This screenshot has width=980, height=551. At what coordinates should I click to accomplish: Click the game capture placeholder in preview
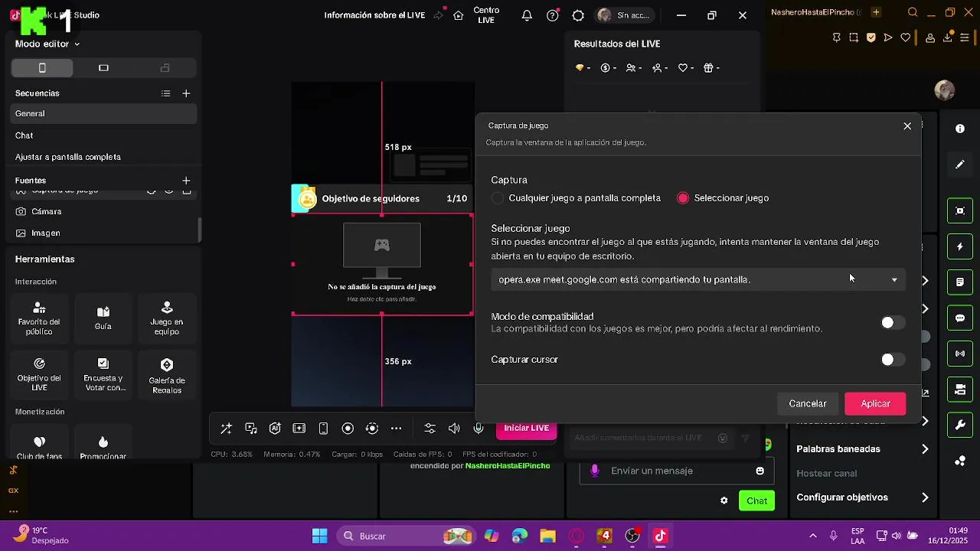382,264
